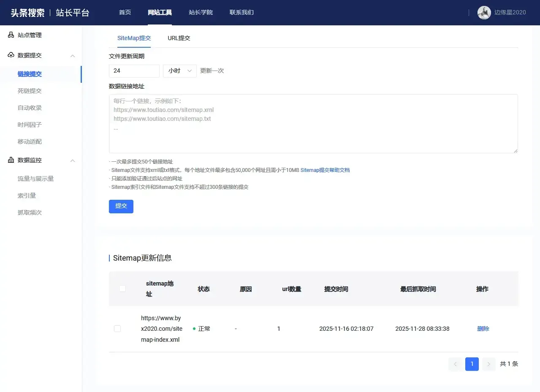Open the 小时 time unit dropdown
The width and height of the screenshot is (540, 392).
(180, 71)
